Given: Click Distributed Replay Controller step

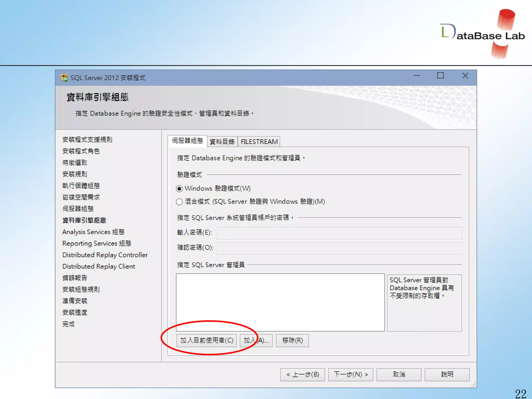Looking at the screenshot, I should pos(105,255).
